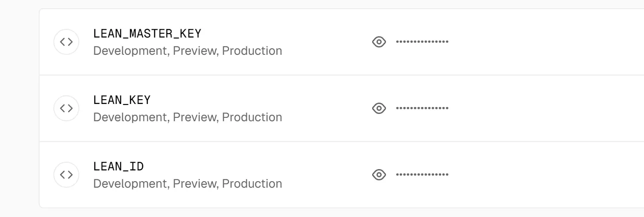Click "Production" under LEAN_ID
644x217 pixels.
pyautogui.click(x=252, y=184)
